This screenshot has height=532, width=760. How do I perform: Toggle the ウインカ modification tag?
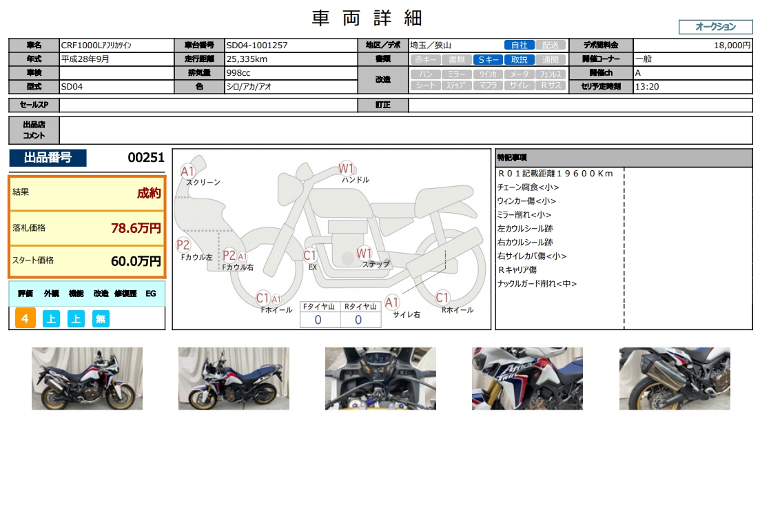[x=488, y=74]
